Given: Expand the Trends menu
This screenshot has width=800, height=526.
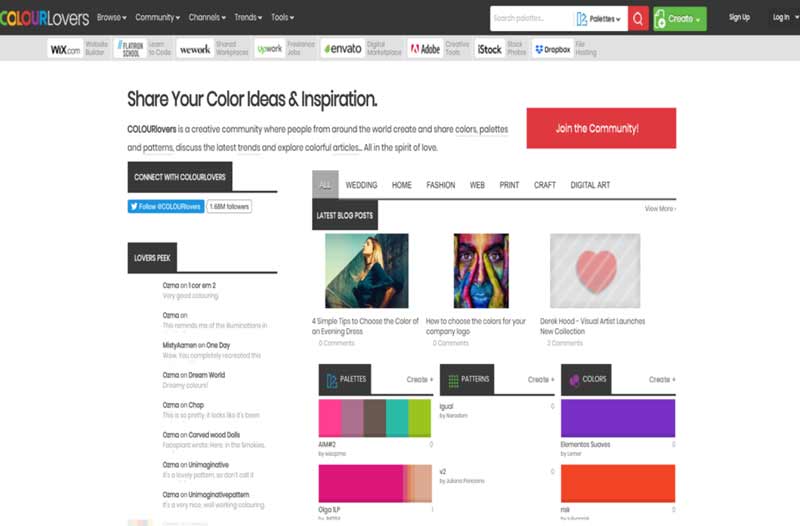Looking at the screenshot, I should pyautogui.click(x=248, y=17).
